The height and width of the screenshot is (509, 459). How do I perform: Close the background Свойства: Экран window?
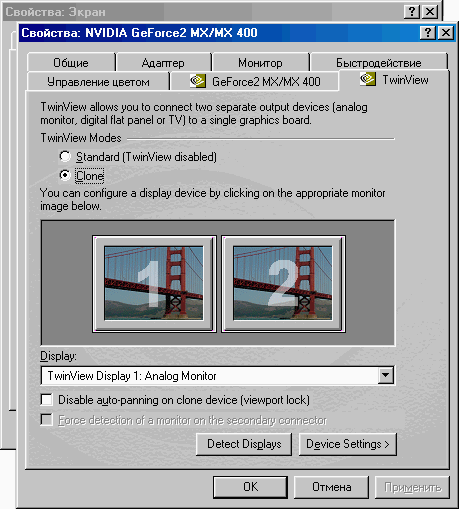point(430,12)
